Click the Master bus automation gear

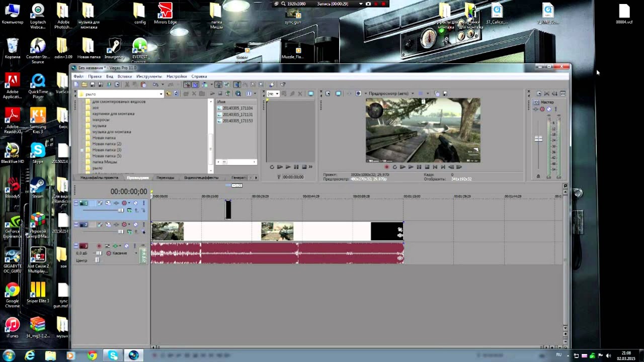pyautogui.click(x=542, y=109)
